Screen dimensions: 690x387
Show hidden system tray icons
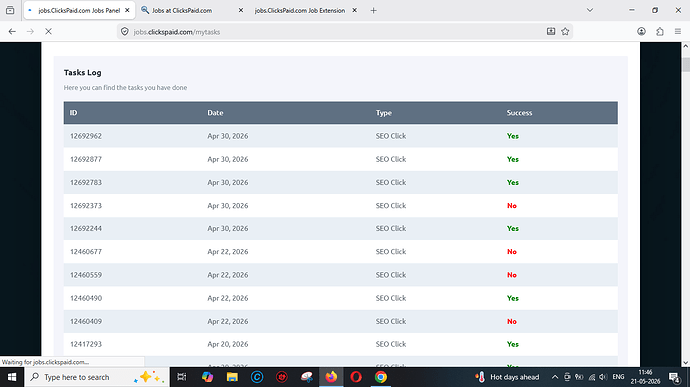[555, 377]
